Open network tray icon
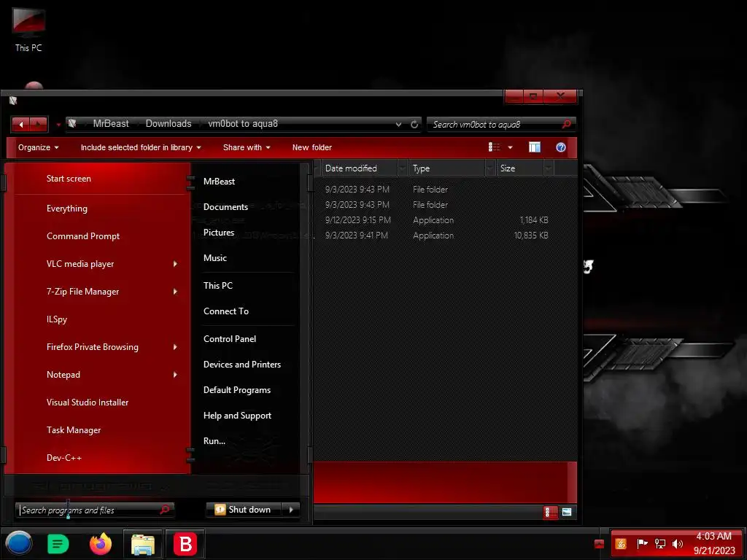The image size is (747, 560). (659, 543)
